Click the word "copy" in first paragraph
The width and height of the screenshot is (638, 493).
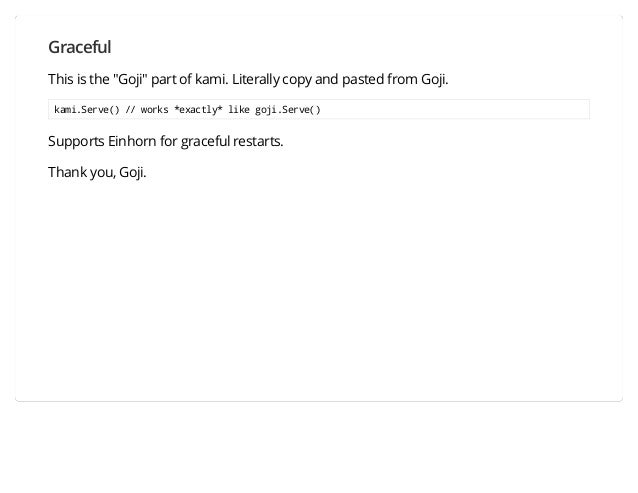click(x=297, y=80)
